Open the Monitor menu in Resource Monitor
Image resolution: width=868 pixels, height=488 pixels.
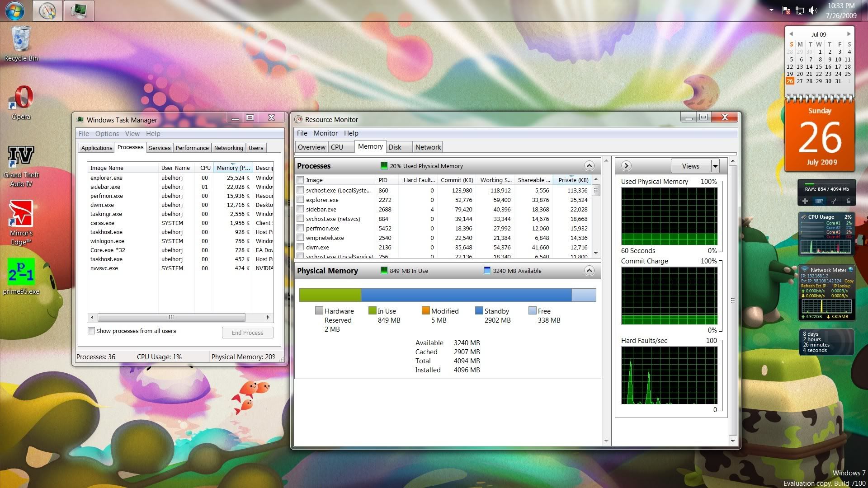[x=325, y=133]
